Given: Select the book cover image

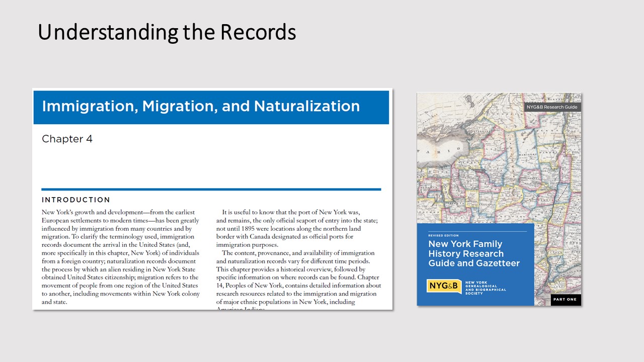Looking at the screenshot, I should tap(499, 199).
